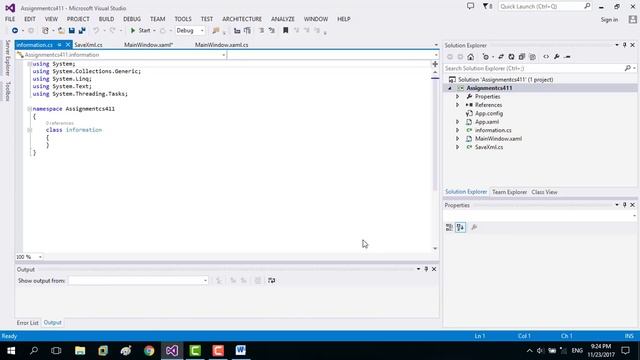Switch to the Class View tab
640x360 pixels.
point(544,192)
